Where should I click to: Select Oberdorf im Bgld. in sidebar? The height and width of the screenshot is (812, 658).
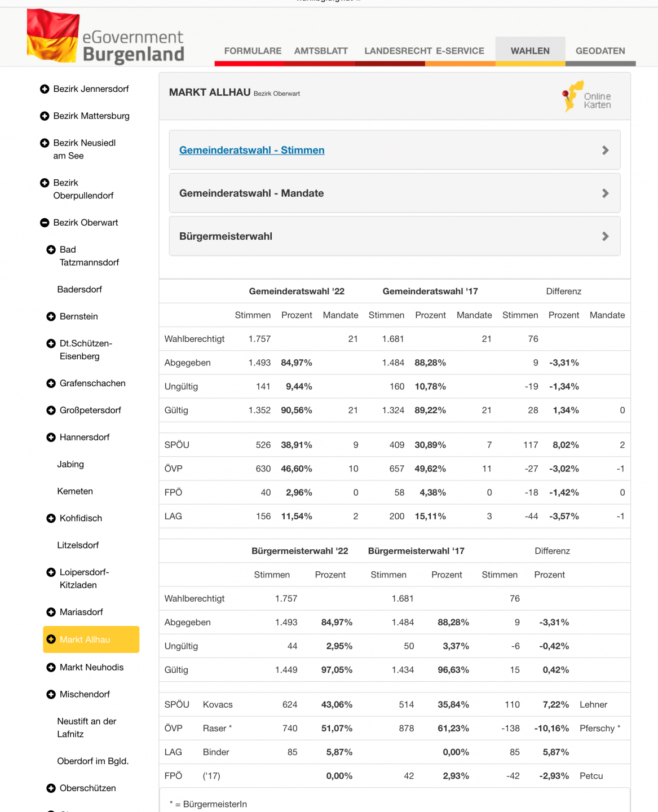(93, 761)
